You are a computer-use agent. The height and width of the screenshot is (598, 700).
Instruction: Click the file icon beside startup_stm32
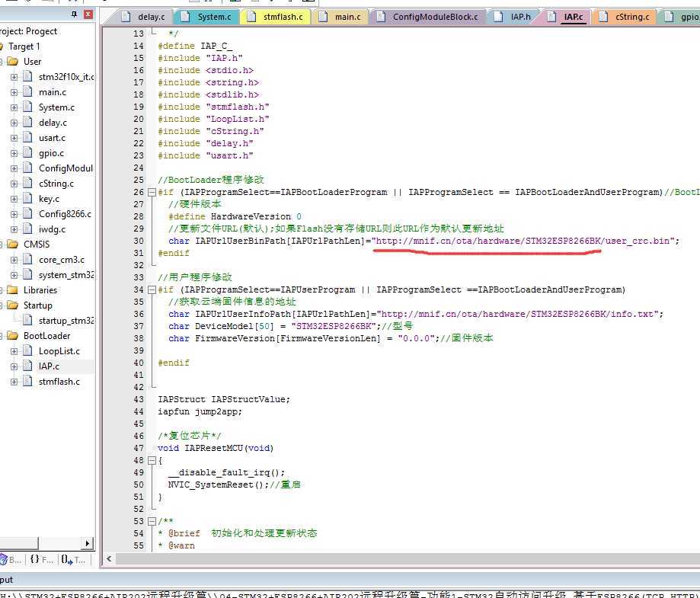pyautogui.click(x=27, y=320)
